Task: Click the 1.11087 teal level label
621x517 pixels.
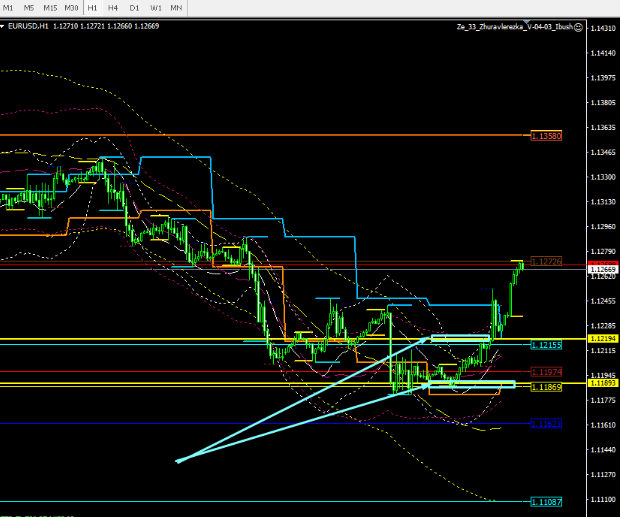Action: [546, 501]
